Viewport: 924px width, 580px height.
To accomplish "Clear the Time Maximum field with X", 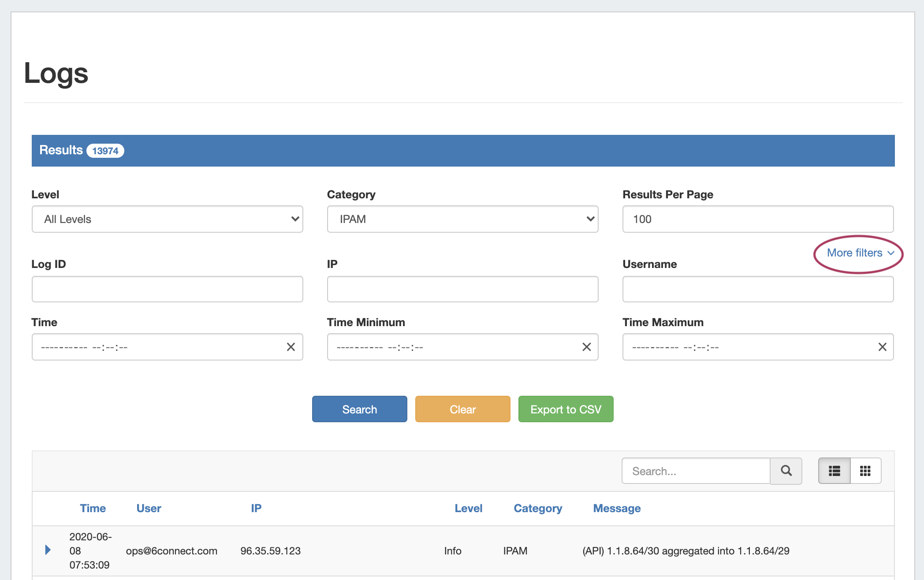I will point(882,347).
